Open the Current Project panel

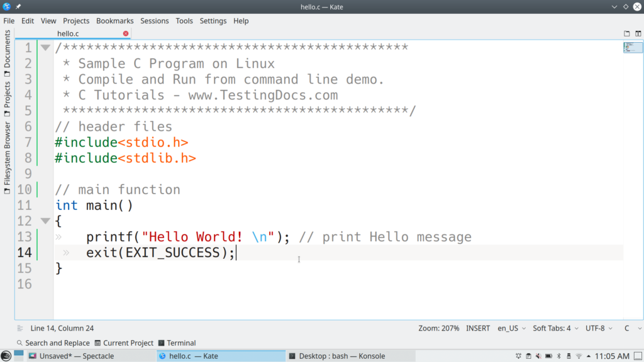pyautogui.click(x=123, y=343)
